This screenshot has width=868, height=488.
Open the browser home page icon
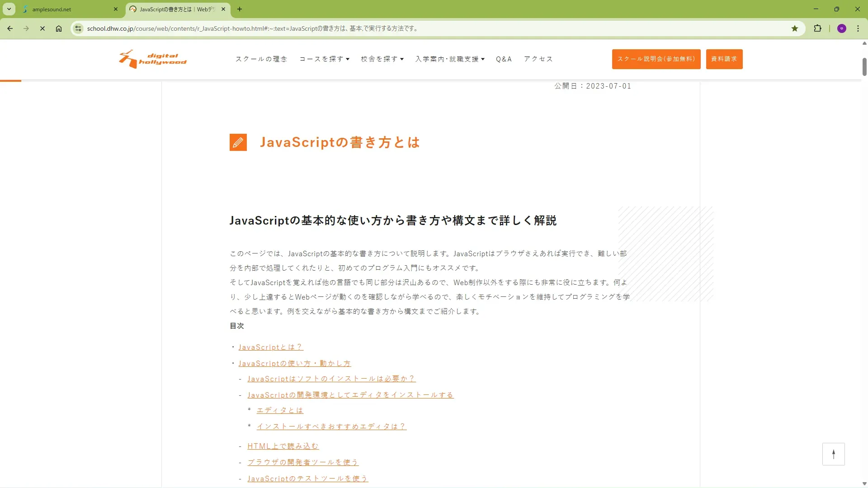(59, 28)
